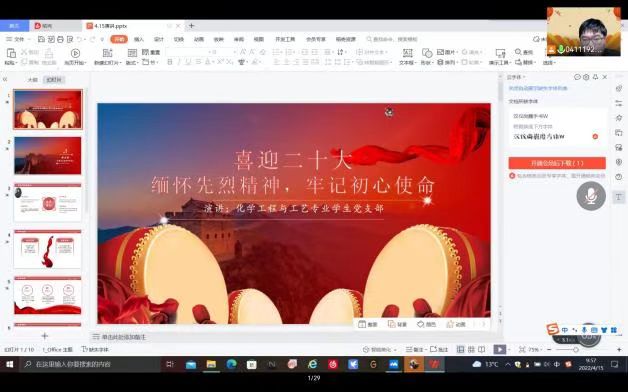The width and height of the screenshot is (628, 392).
Task: Click the new slide icon
Action: click(x=107, y=53)
